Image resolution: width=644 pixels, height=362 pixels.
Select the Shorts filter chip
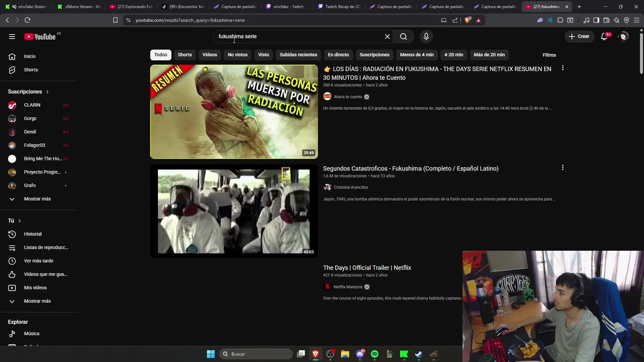(185, 55)
